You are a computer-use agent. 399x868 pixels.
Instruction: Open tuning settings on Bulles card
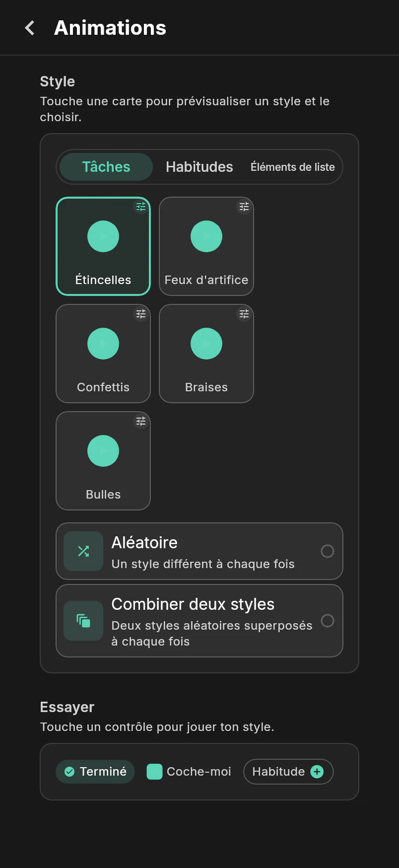(141, 421)
